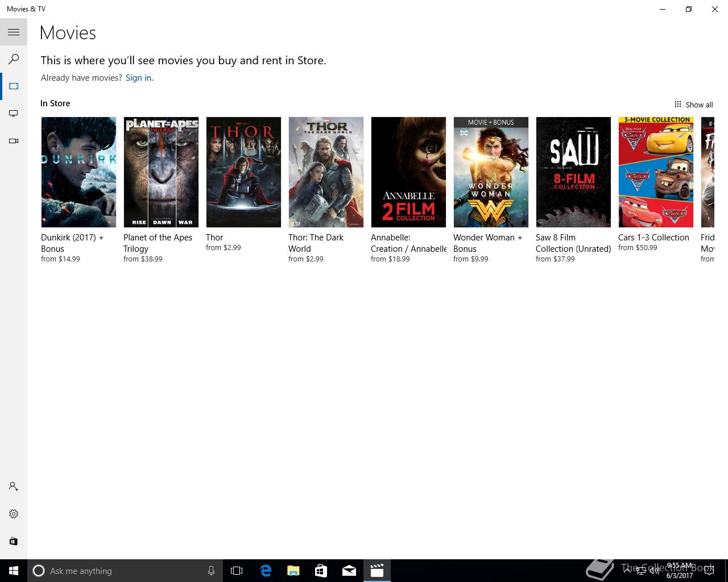Click the account sign-in person icon
728x582 pixels.
coord(14,487)
